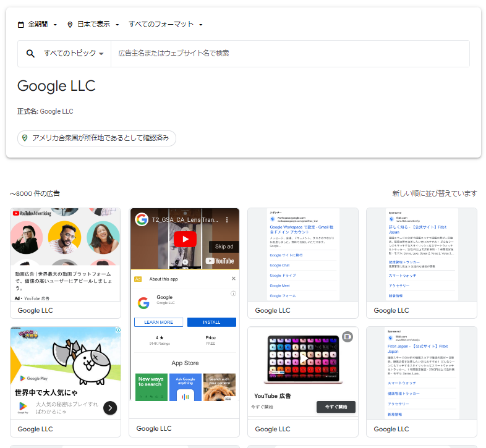
Task: Open the Google Workspace search ad card
Action: 302,255
